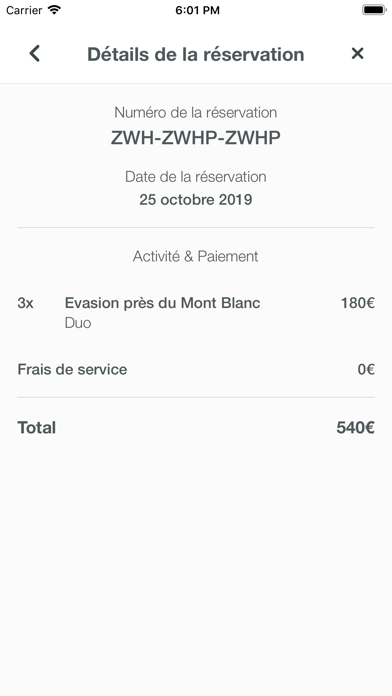Screen dimensions: 392x696
Task: Tap the 3x quantity label
Action: click(25, 303)
